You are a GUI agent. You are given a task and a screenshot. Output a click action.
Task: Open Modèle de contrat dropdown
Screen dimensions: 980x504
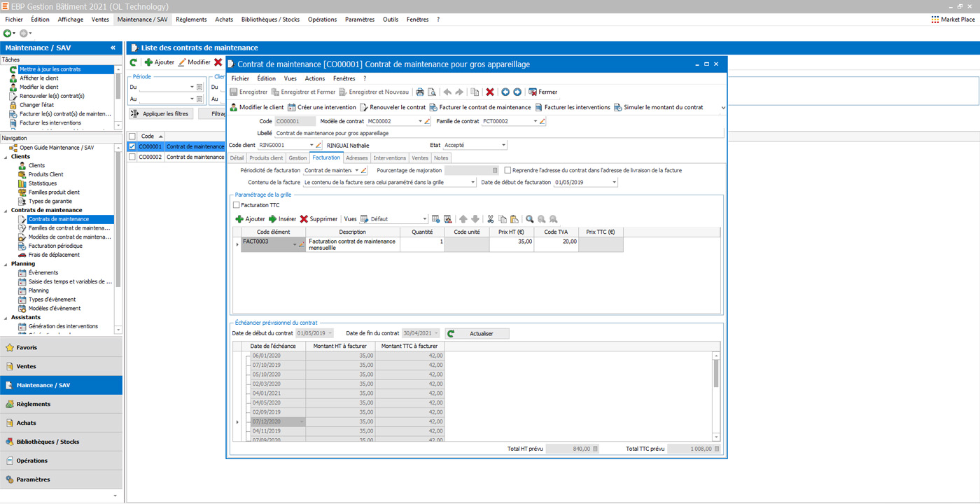(421, 122)
